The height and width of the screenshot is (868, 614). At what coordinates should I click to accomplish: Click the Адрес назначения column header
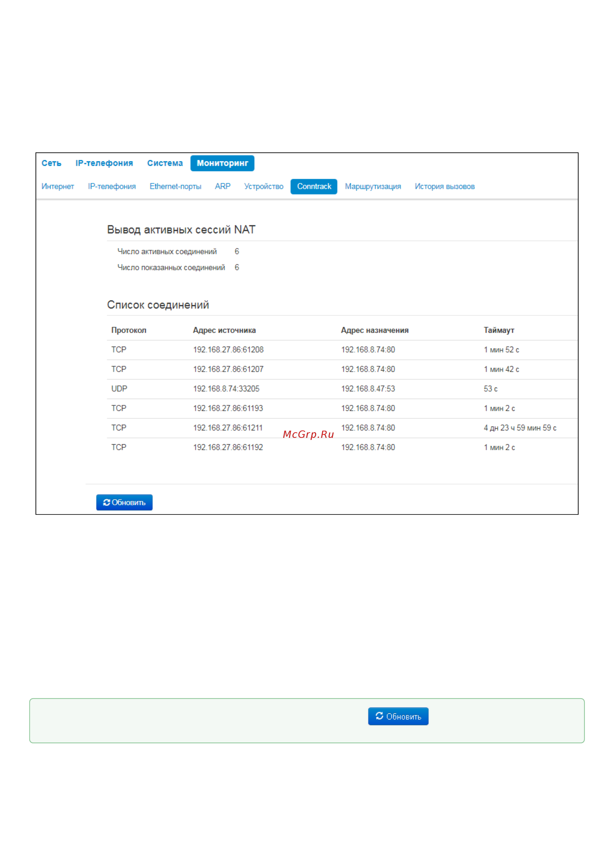[x=374, y=330]
